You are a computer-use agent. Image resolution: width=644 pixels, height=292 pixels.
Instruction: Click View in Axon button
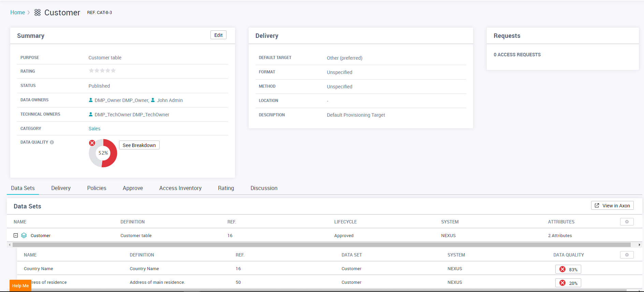tap(612, 205)
